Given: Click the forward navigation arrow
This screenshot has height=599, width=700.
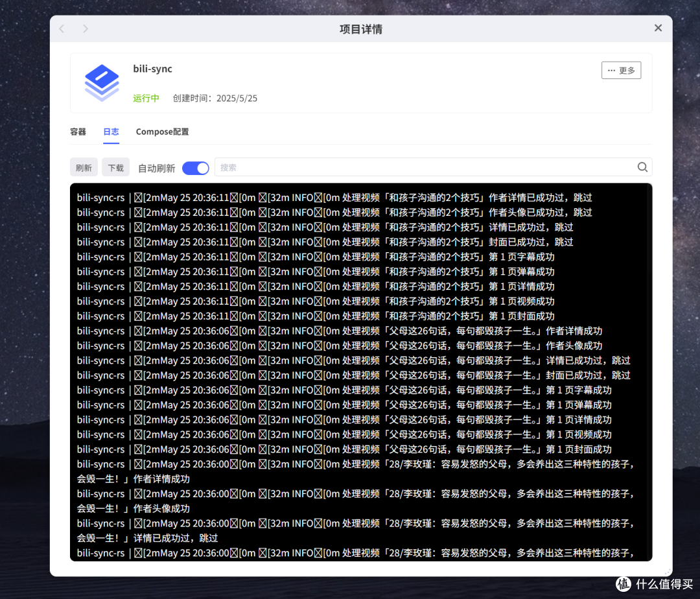Looking at the screenshot, I should (86, 29).
